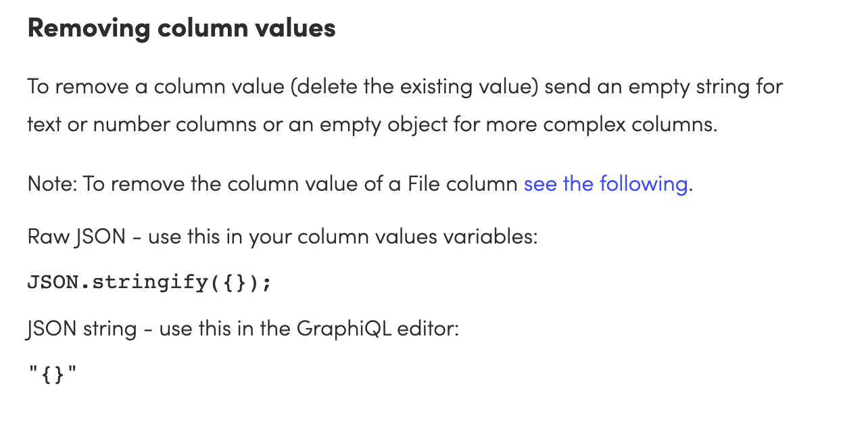This screenshot has height=441, width=868.
Task: Click the word 'File' in the note
Action: click(x=424, y=184)
